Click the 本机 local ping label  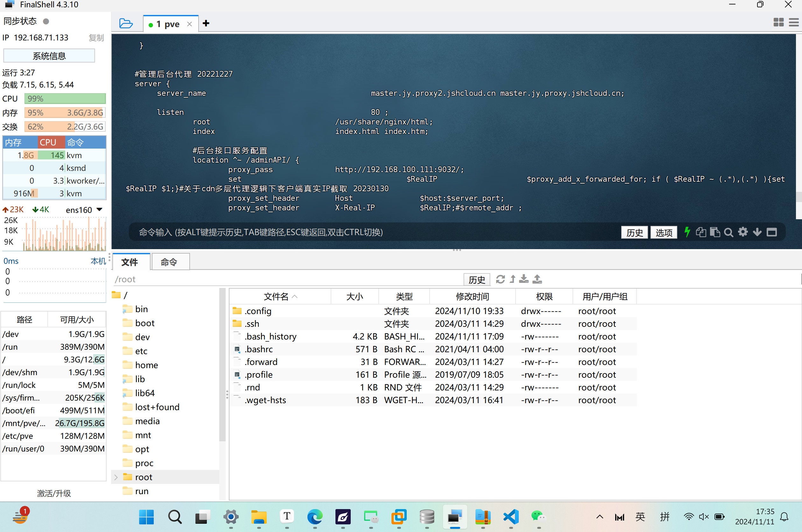(x=98, y=261)
